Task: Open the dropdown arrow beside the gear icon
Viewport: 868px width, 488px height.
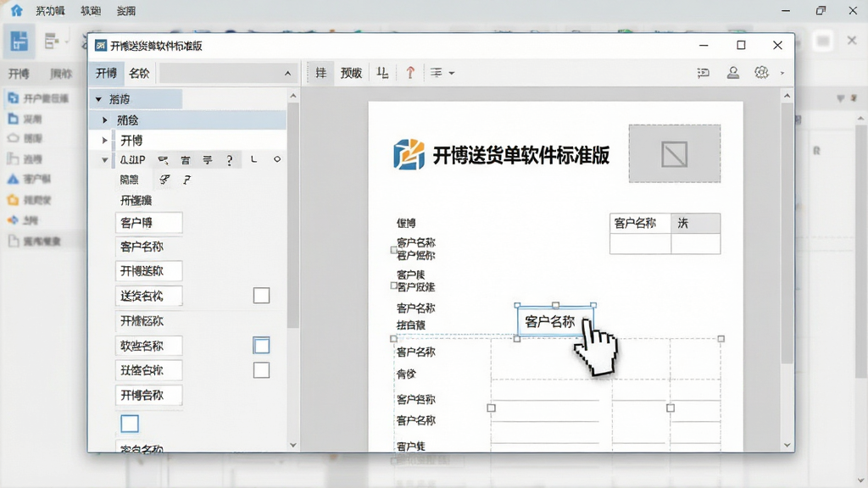Action: (782, 73)
